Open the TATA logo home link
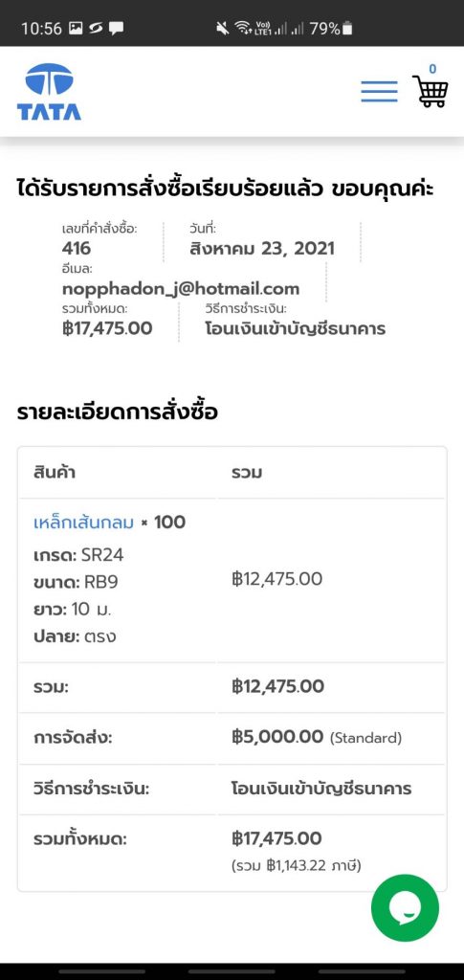464x980 pixels. [49, 92]
